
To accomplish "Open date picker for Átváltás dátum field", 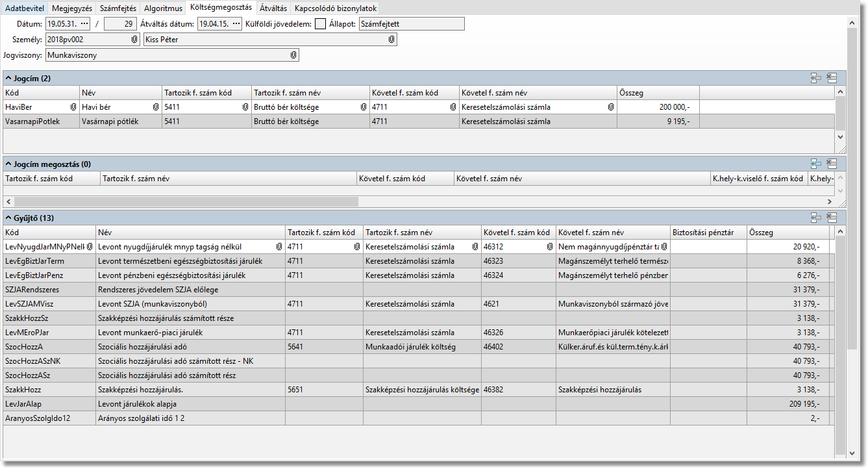I will tap(236, 24).
